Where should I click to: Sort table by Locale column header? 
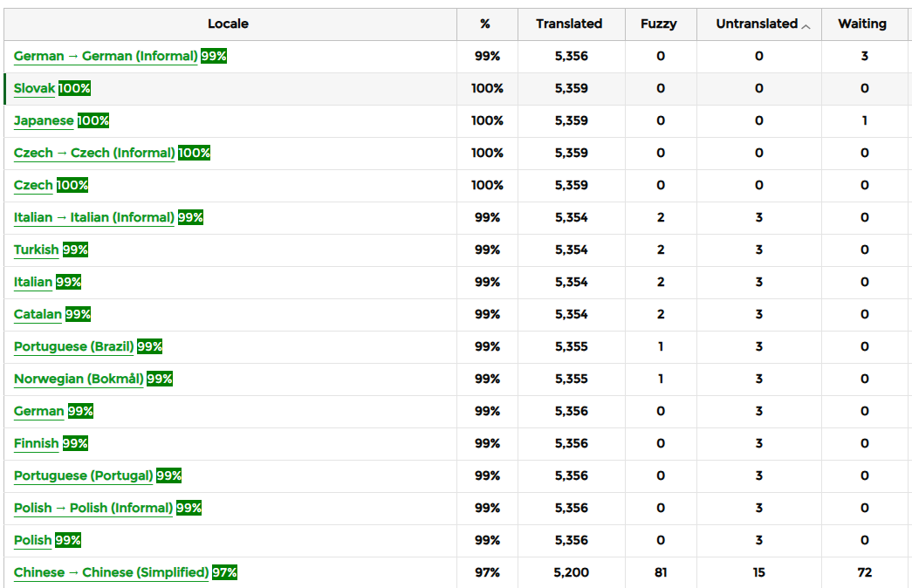coord(228,24)
